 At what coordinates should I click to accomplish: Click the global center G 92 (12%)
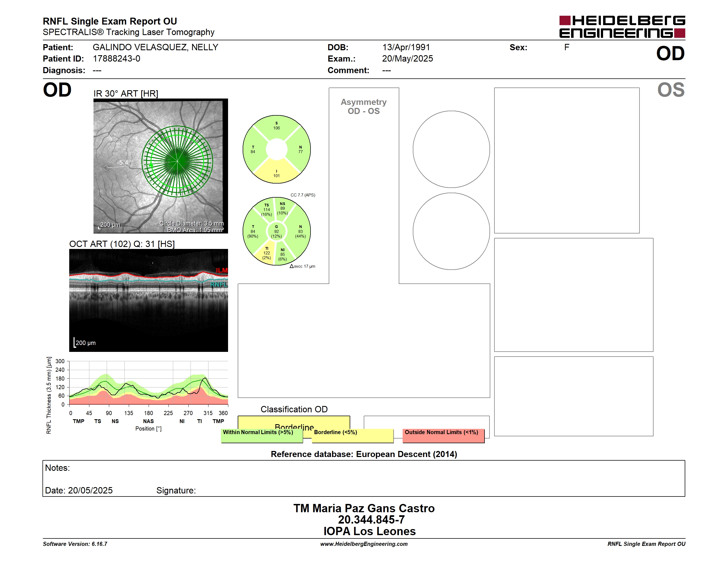pos(276,232)
